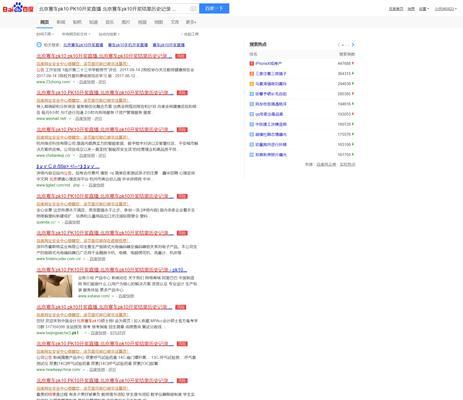This screenshot has width=463, height=400.
Task: Open the third related search suggestion link
Action: pos(168,45)
